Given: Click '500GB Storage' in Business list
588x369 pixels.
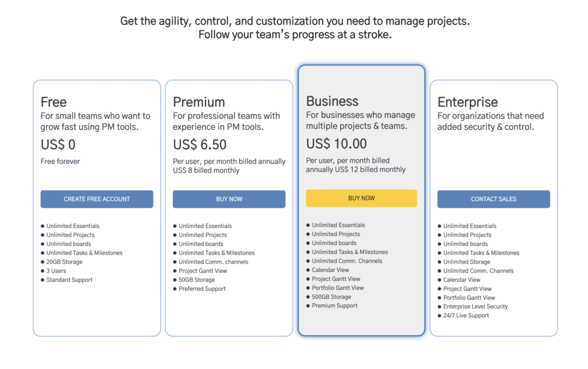Looking at the screenshot, I should coord(331,297).
